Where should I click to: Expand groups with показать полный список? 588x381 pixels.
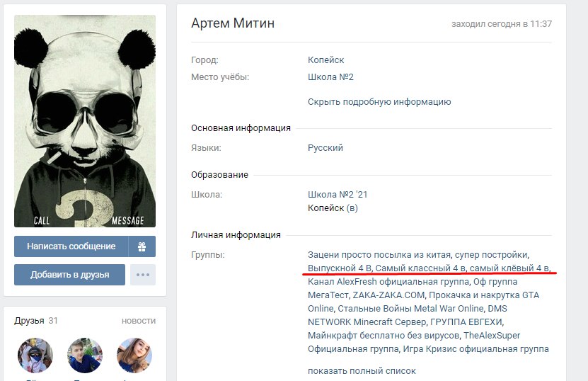tap(362, 371)
